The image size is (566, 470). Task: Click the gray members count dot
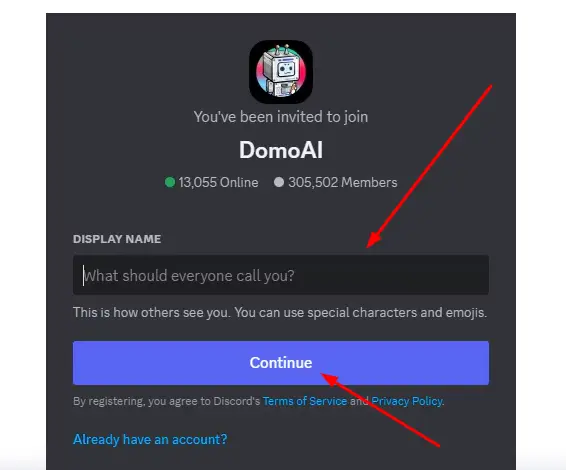[x=279, y=182]
